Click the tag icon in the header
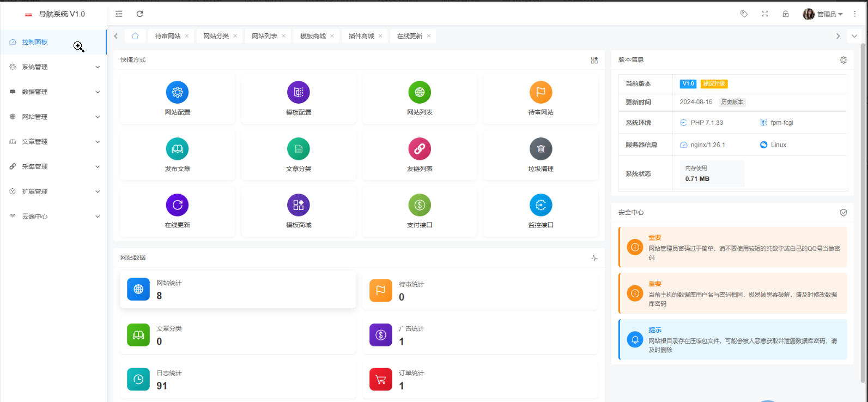Screen dimensions: 868x402 pyautogui.click(x=744, y=14)
